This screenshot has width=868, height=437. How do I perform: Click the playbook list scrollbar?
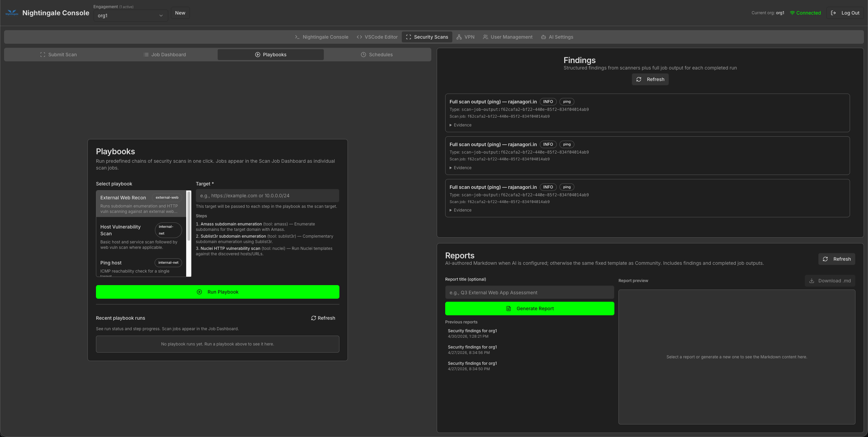click(x=189, y=216)
